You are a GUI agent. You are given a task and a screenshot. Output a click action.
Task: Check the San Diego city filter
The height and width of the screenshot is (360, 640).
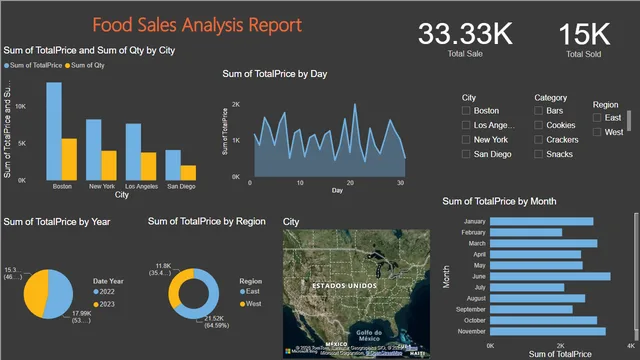tap(466, 154)
